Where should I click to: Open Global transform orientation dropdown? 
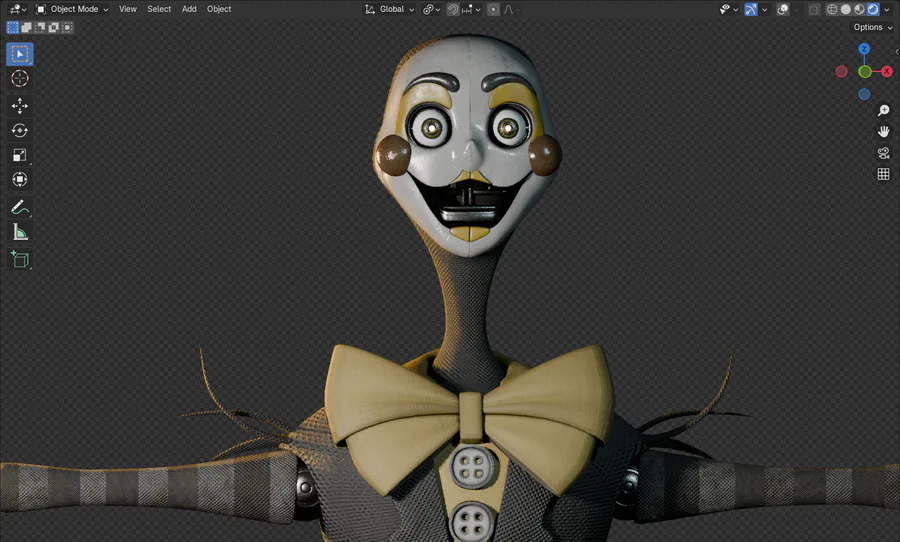[x=389, y=9]
